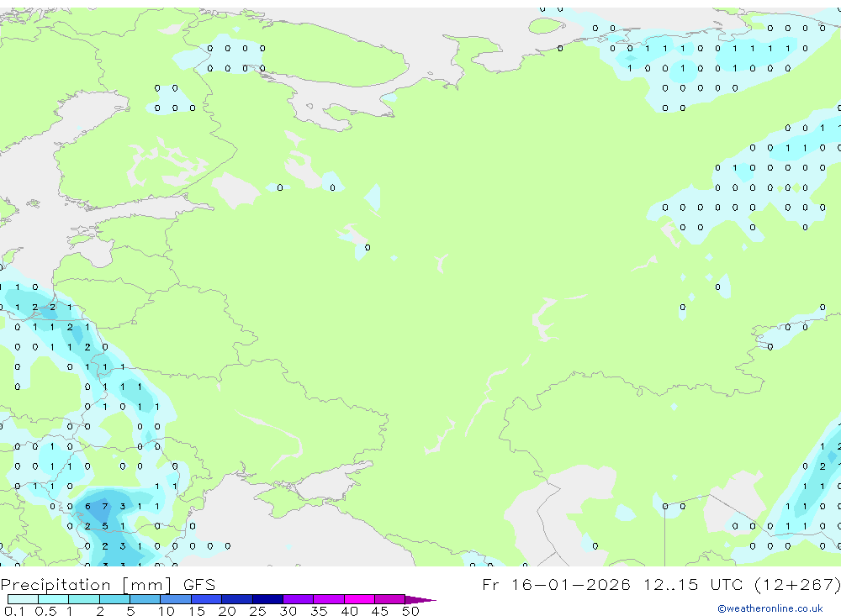841x616 pixels.
Task: Select the legend swatch between 25 and 30
Action: tap(267, 599)
